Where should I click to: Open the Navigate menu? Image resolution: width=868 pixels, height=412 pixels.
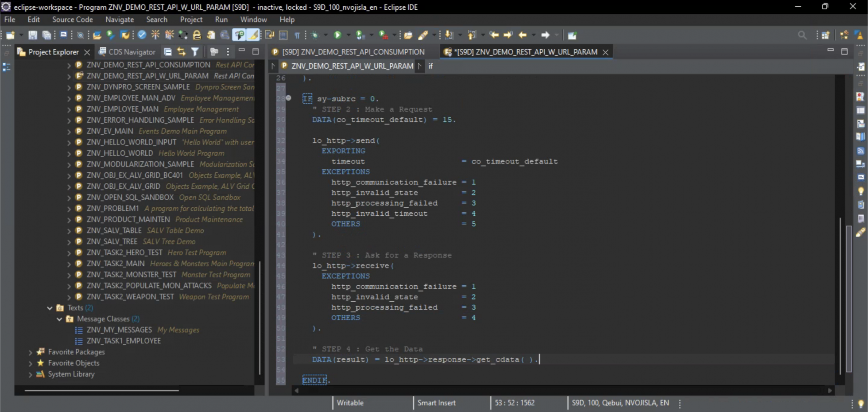[x=120, y=19]
